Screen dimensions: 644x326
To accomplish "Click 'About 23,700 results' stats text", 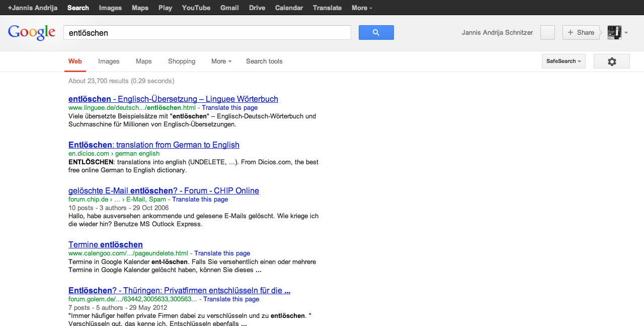I will click(121, 81).
